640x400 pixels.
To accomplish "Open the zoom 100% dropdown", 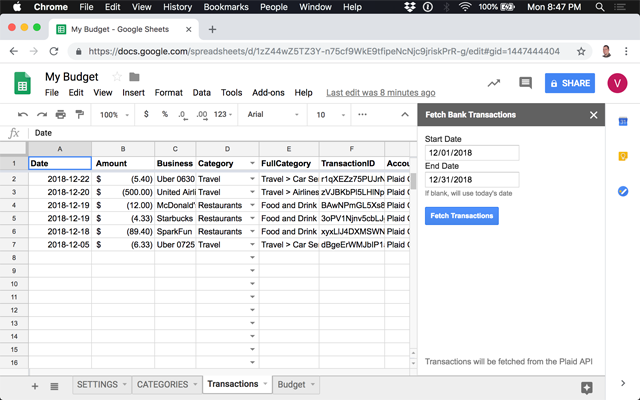I will 114,115.
